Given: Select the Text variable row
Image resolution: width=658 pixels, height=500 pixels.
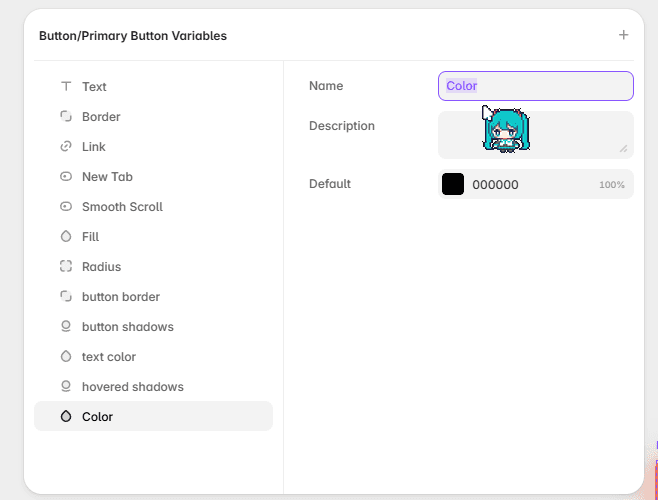Looking at the screenshot, I should tap(153, 86).
